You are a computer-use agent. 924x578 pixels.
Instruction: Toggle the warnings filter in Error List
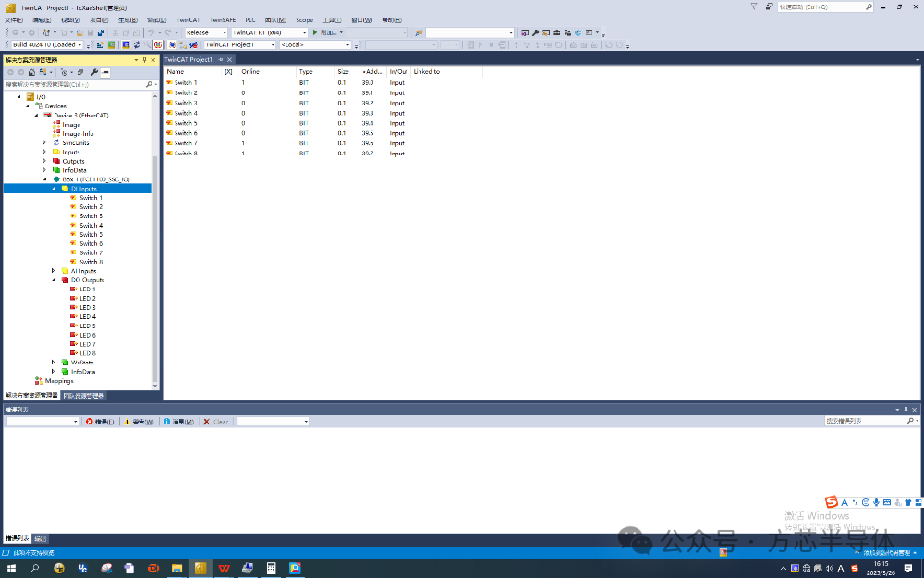point(140,422)
